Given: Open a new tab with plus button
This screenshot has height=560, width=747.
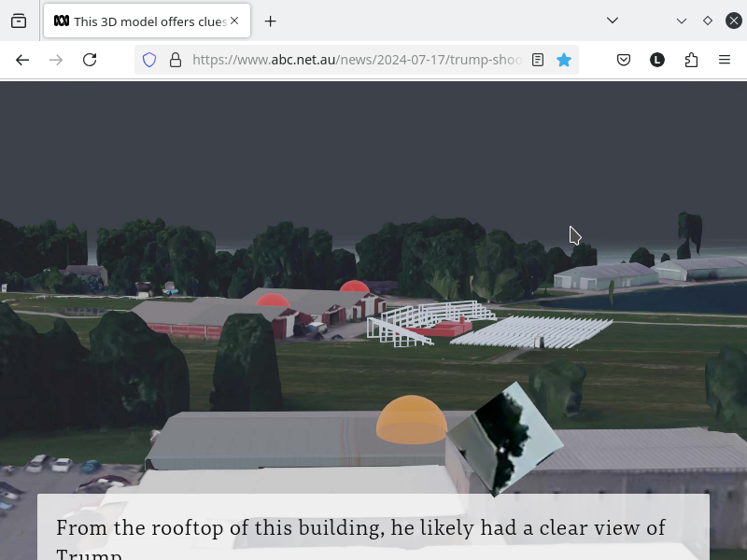Looking at the screenshot, I should tap(270, 21).
